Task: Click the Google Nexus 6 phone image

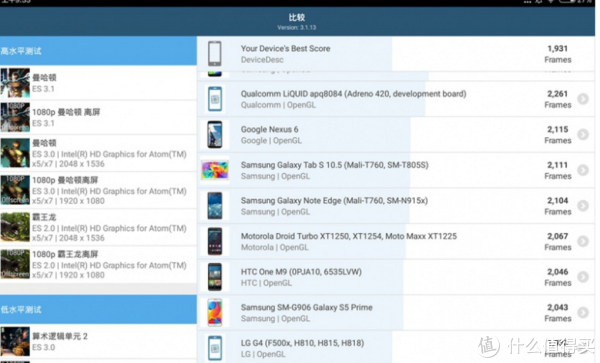Action: [215, 135]
